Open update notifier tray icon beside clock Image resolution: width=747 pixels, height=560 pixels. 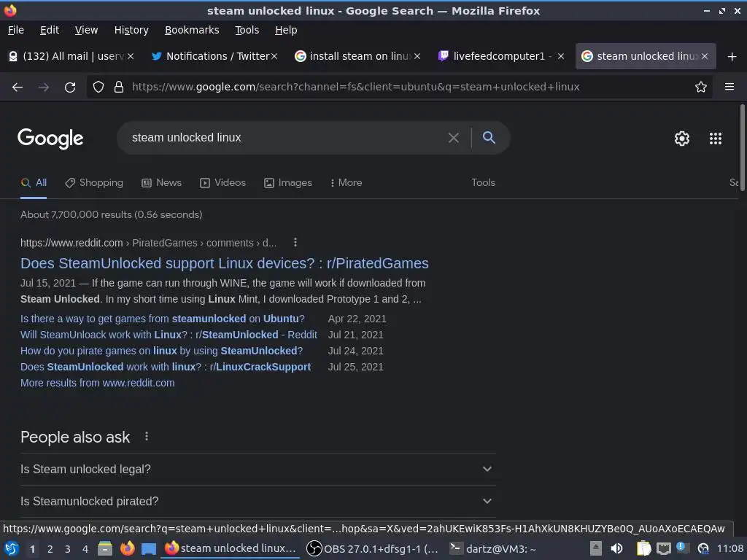point(703,549)
